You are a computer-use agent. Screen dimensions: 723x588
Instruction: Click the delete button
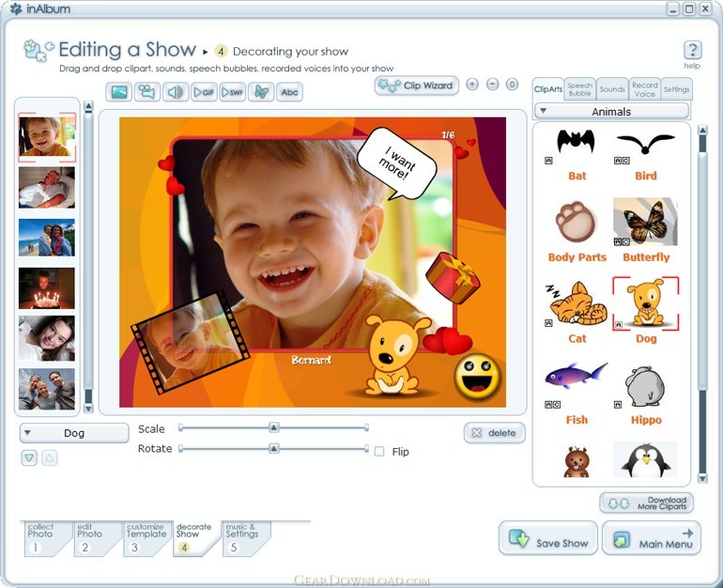point(494,433)
